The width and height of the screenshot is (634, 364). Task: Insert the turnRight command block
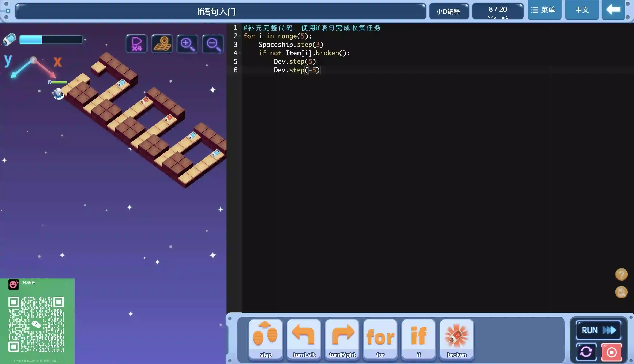pos(342,339)
